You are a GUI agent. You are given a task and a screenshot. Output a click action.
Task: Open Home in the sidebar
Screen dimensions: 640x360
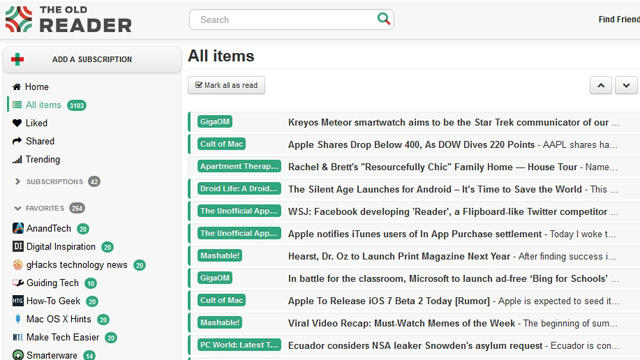tap(37, 87)
